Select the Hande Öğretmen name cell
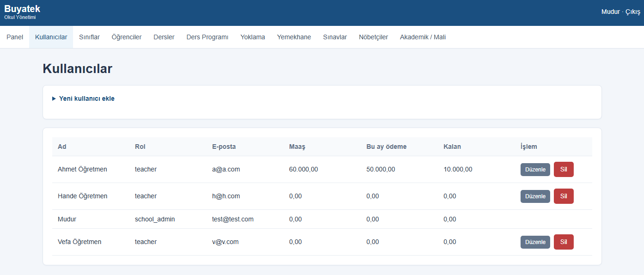Screen dimensions: 644x275 point(82,196)
